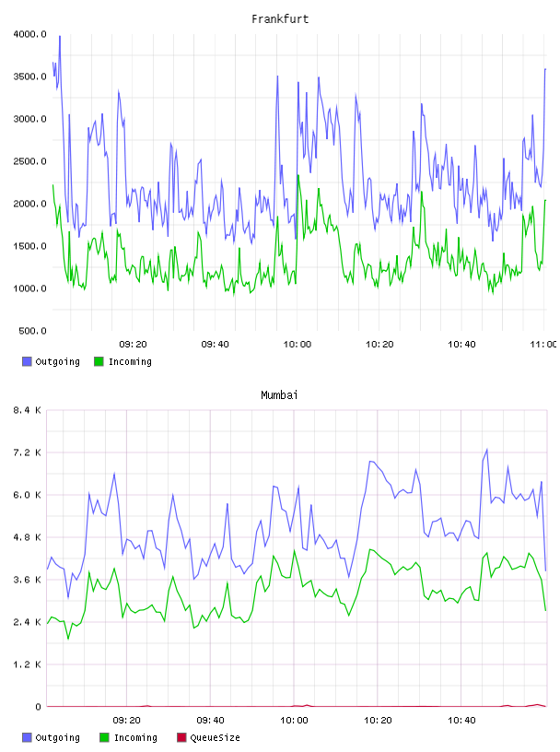Screen dimensions: 560x752
Task: Click the Incoming legend label under Frankfurt
Action: coord(130,361)
